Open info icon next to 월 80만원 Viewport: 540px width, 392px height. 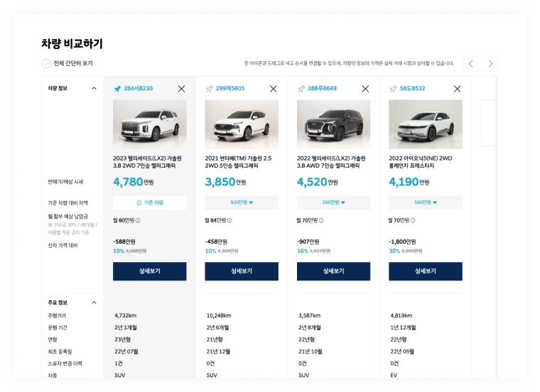[x=138, y=220]
